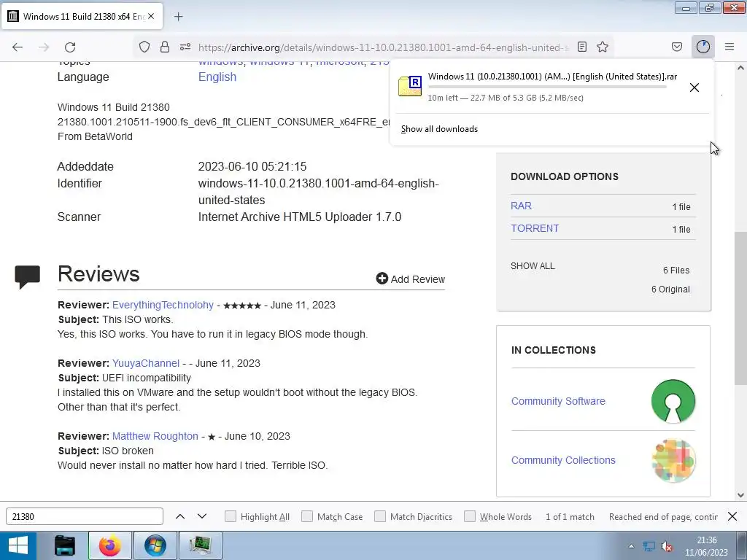747x560 pixels.
Task: Click the RAR file icon in downloads panel
Action: tap(410, 86)
